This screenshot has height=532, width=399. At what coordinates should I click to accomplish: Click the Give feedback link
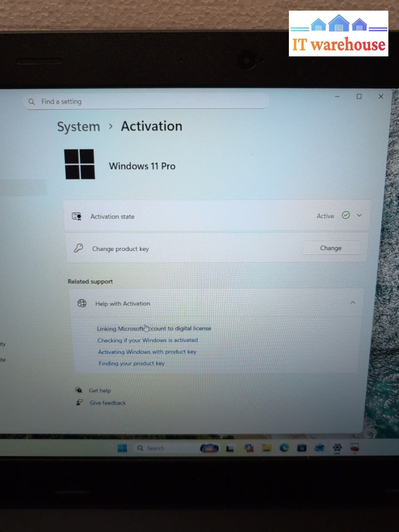point(107,403)
